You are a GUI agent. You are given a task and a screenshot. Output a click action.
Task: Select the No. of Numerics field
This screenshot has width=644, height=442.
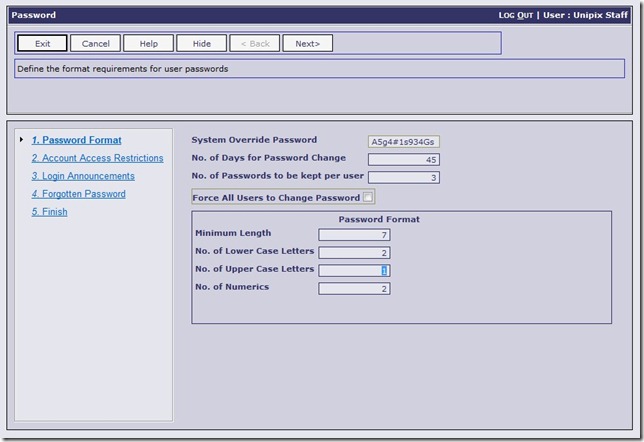[354, 289]
